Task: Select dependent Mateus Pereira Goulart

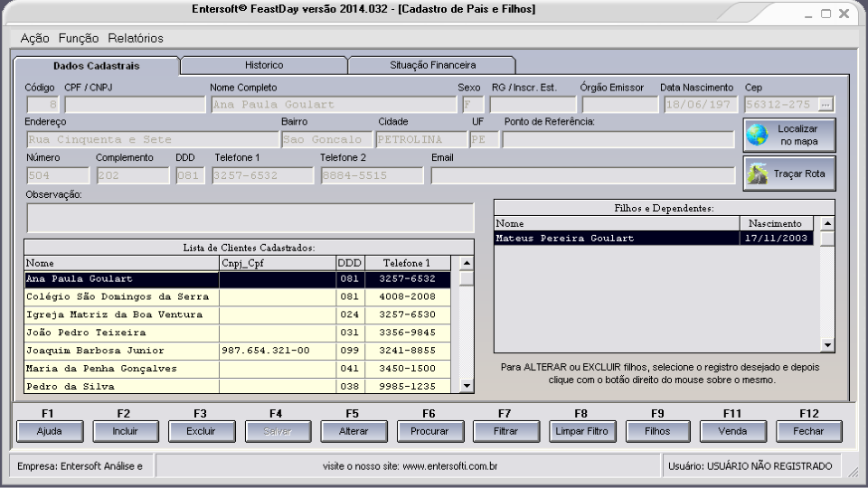Action: point(654,239)
